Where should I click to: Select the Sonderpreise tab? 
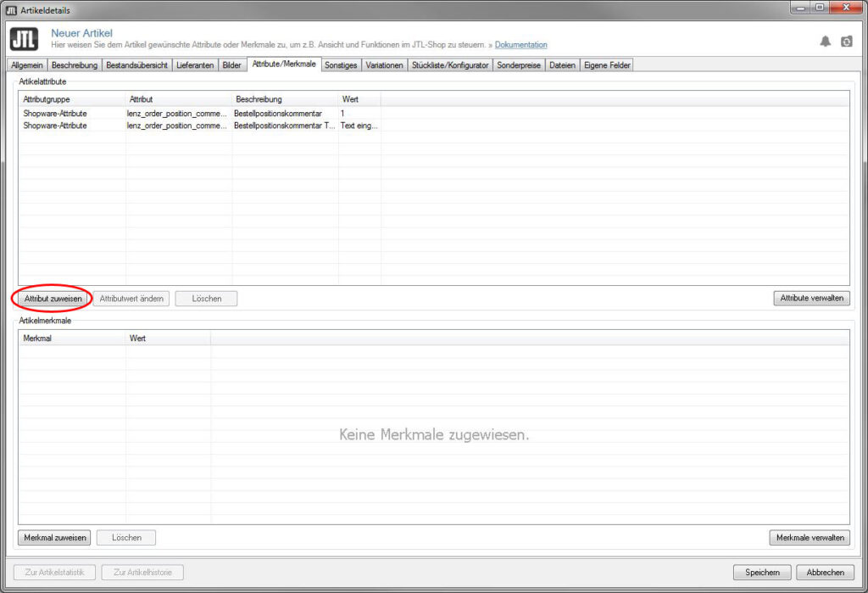tap(519, 65)
